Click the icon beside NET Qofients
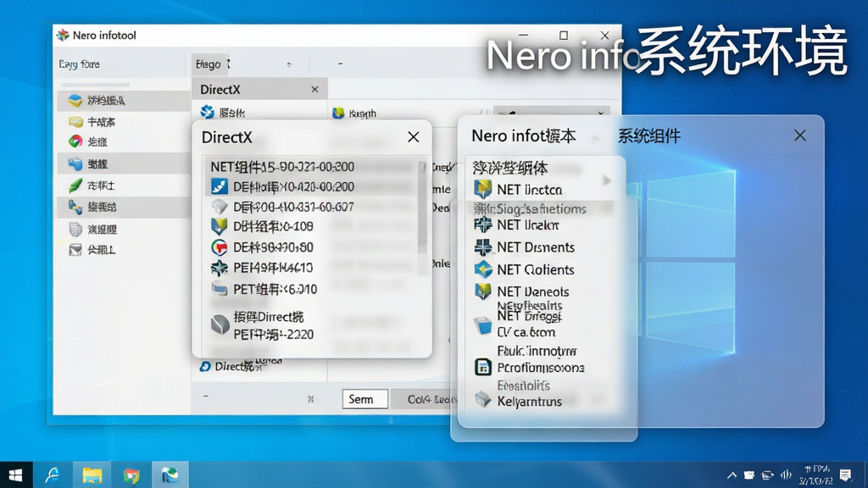This screenshot has width=868, height=488. tap(483, 269)
